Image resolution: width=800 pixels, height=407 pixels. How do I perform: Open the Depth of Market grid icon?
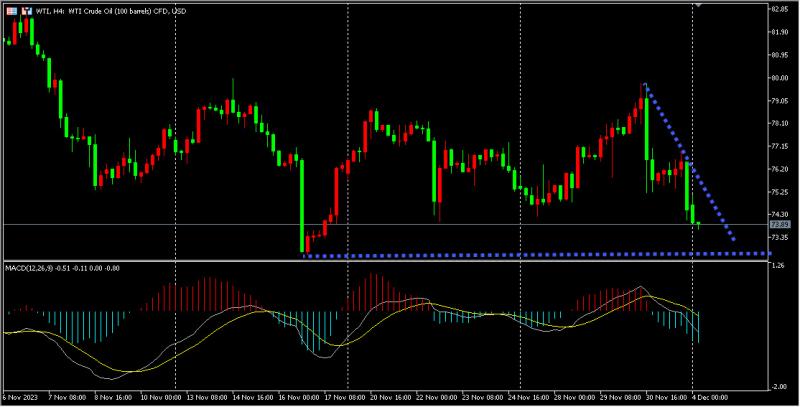12,11
